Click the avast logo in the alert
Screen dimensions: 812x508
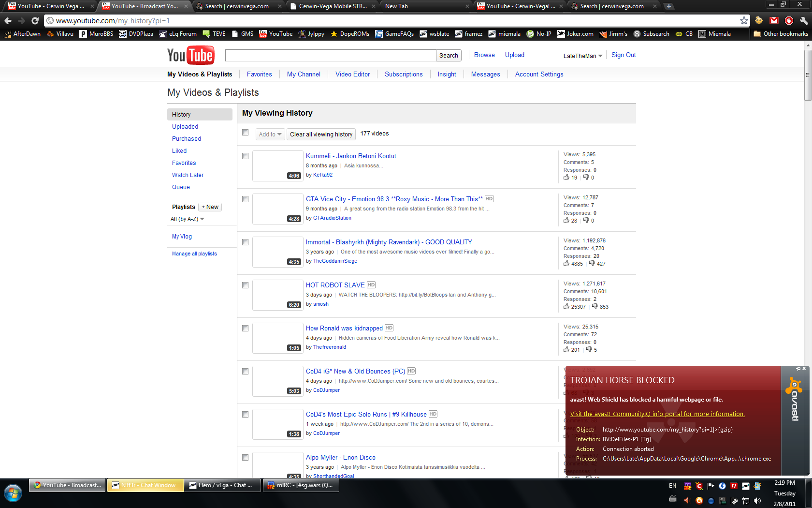pos(794,399)
